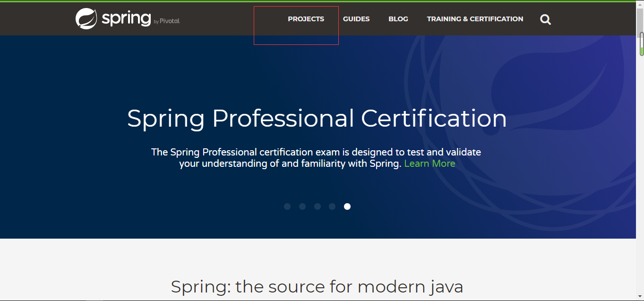
Task: Open the BLOG nav item
Action: click(x=398, y=19)
